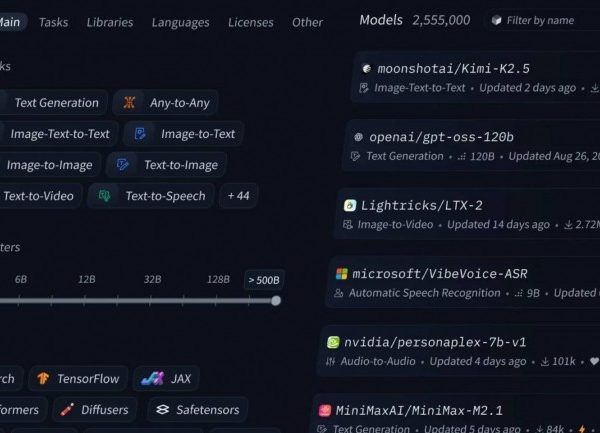Click the TensorFlow logo icon
The height and width of the screenshot is (433, 600).
pos(43,378)
